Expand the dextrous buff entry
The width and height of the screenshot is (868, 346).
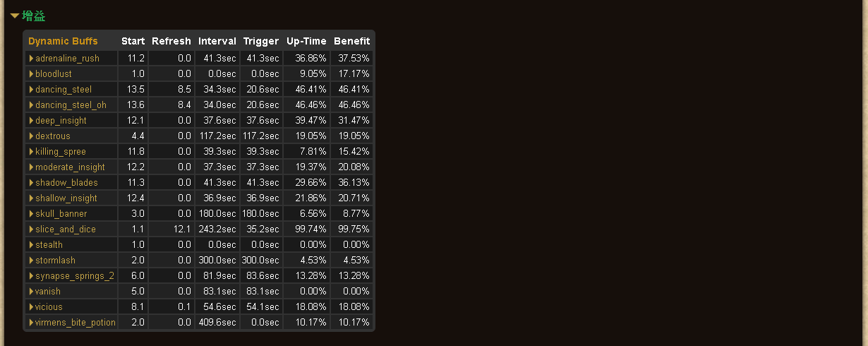[x=53, y=136]
